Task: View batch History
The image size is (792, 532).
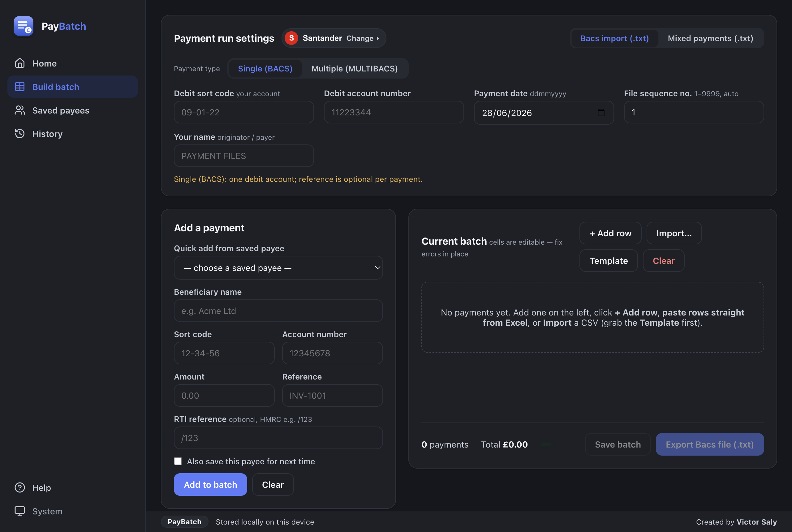Action: (x=73, y=134)
